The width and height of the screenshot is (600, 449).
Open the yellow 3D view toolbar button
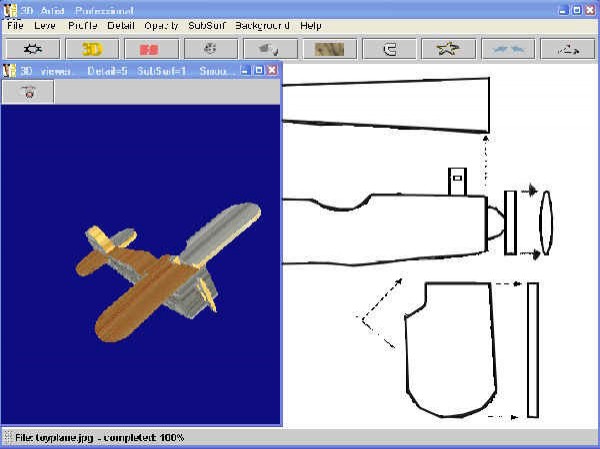(92, 49)
